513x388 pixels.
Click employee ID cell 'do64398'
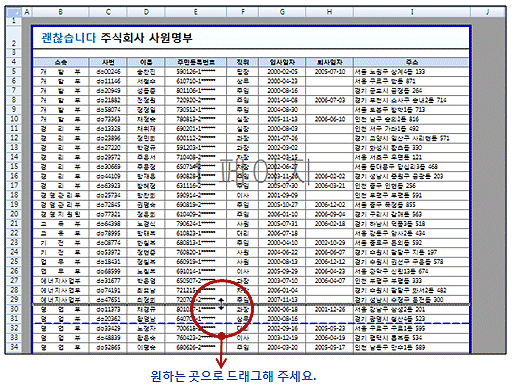coord(108,224)
